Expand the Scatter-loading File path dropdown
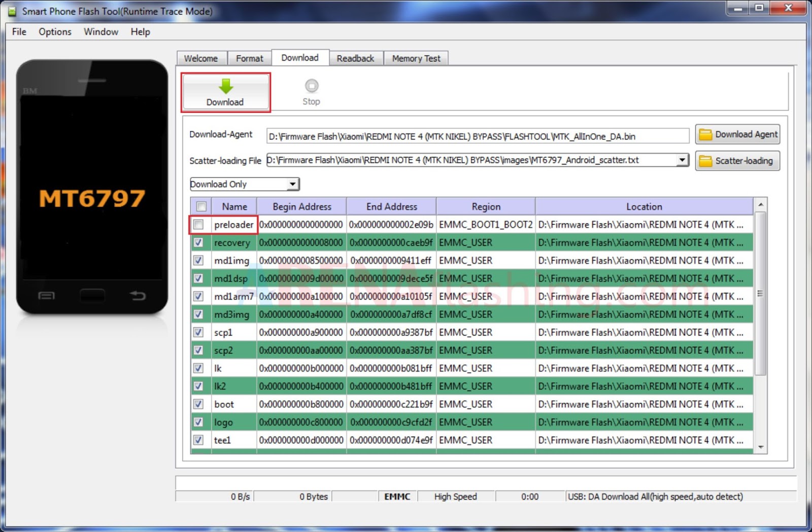 click(x=683, y=160)
